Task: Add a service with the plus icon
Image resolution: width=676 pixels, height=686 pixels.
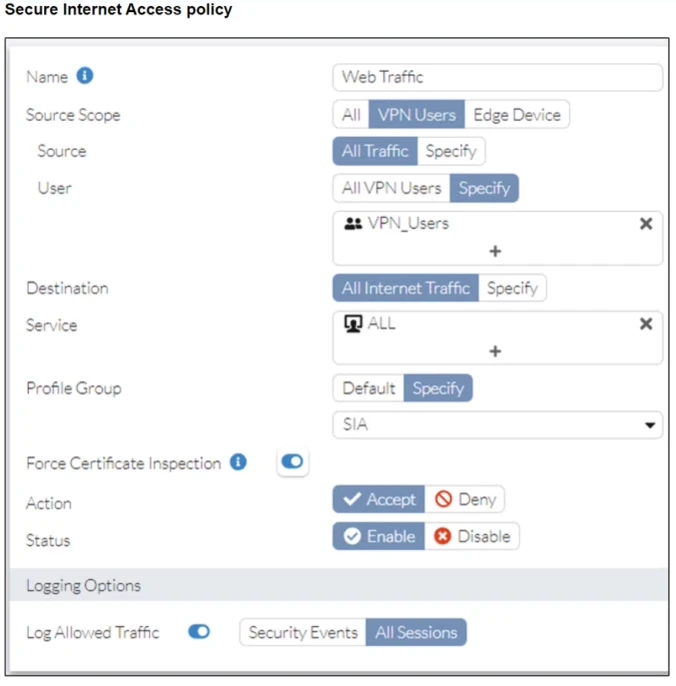Action: [495, 351]
